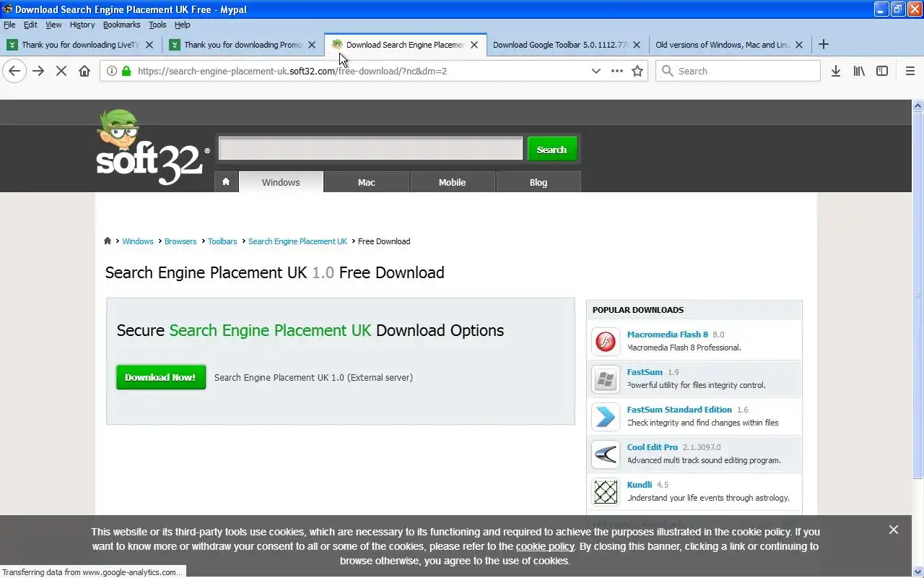
Task: Follow the Windows breadcrumb link
Action: click(137, 241)
